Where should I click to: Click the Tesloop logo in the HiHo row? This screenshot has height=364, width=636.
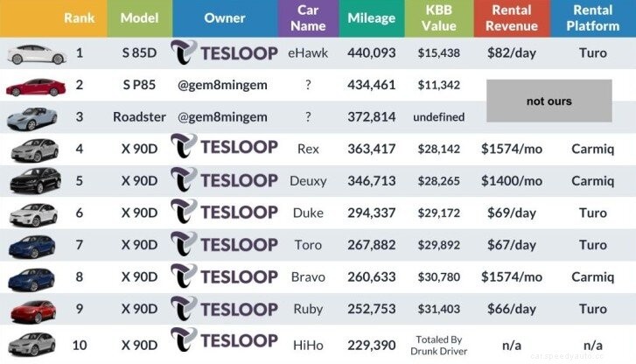coord(225,342)
